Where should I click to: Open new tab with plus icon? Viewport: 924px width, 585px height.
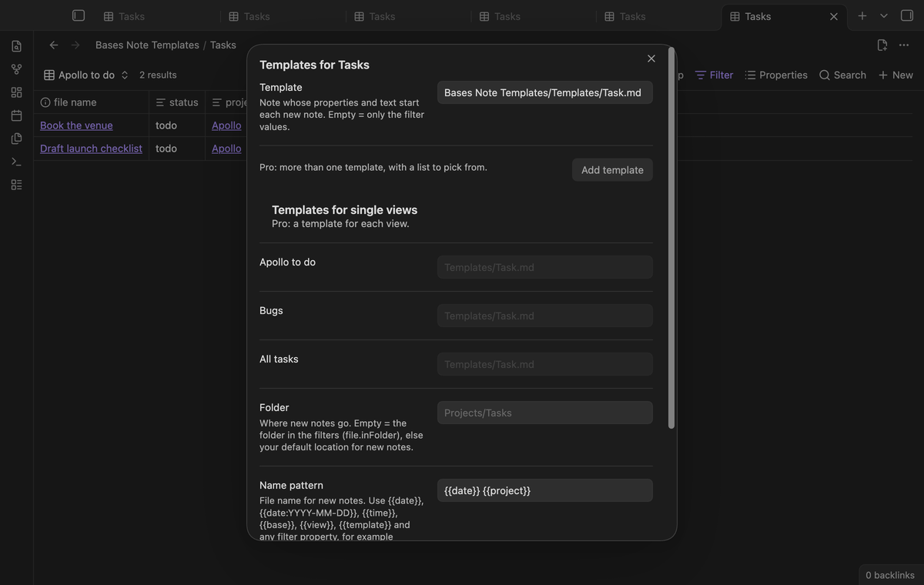(x=862, y=15)
